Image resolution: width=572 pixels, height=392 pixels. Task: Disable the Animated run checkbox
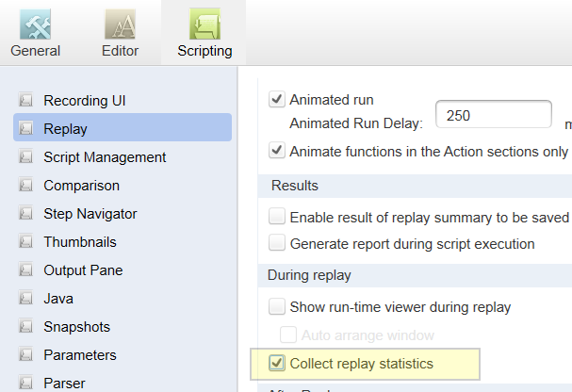pos(277,99)
